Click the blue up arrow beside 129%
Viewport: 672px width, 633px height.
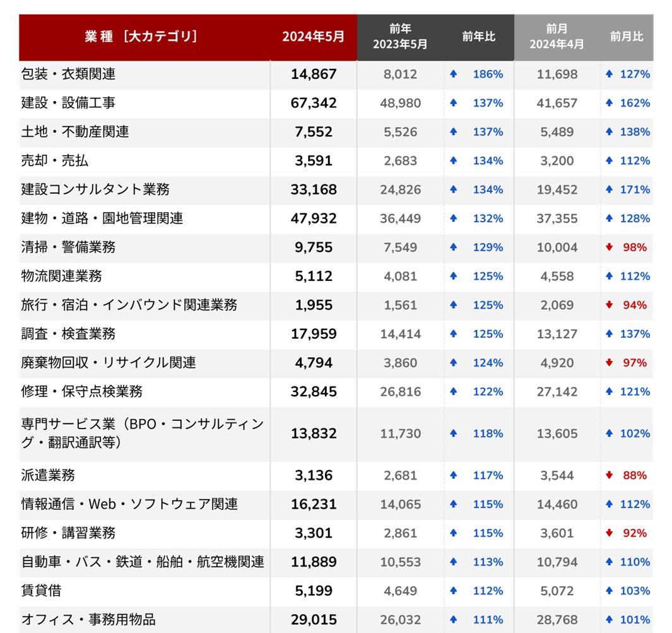click(454, 247)
